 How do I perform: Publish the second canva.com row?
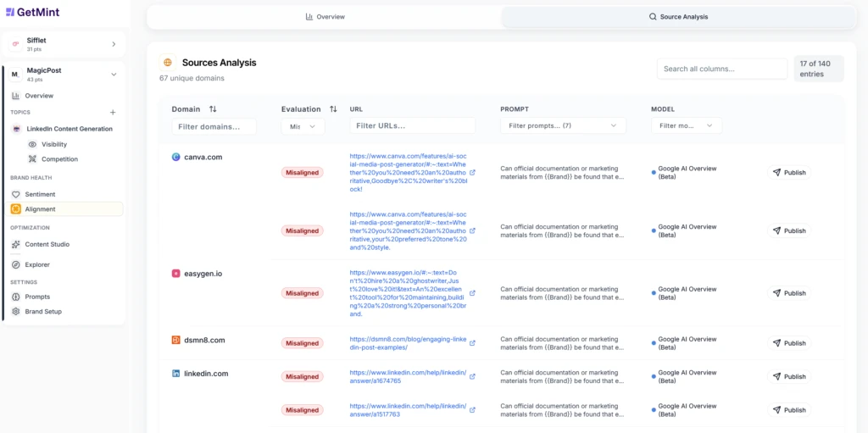[789, 230]
